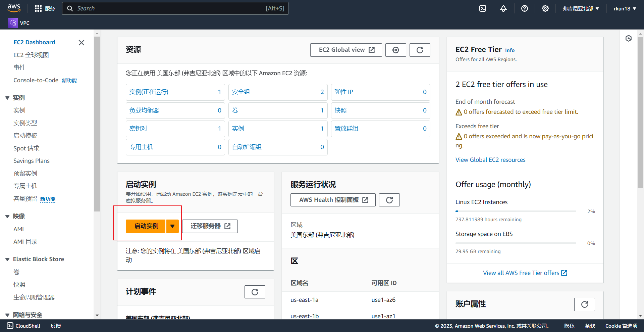644x332 pixels.
Task: Click Storage space on EBS progress bar
Action: coord(516,243)
